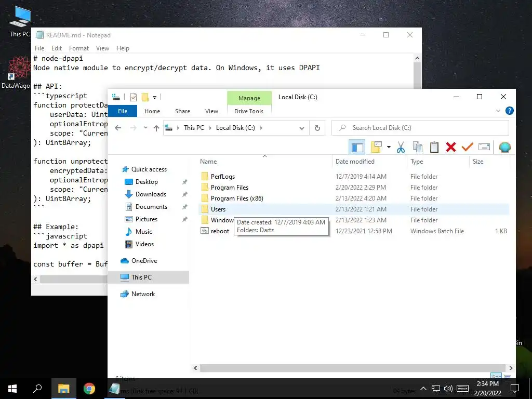The height and width of the screenshot is (399, 532).
Task: Click Local Disk (C:) breadcrumb in address bar
Action: [x=235, y=128]
